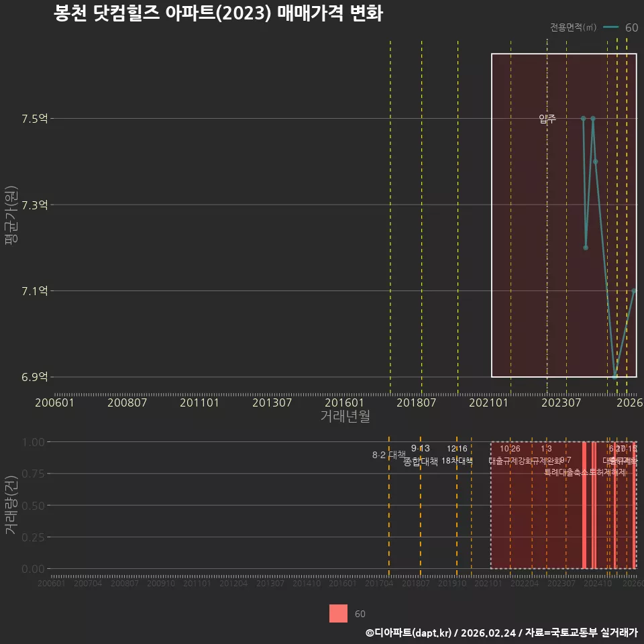Click the 평균가(원) axis title
This screenshot has height=644, width=644.
(x=11, y=215)
